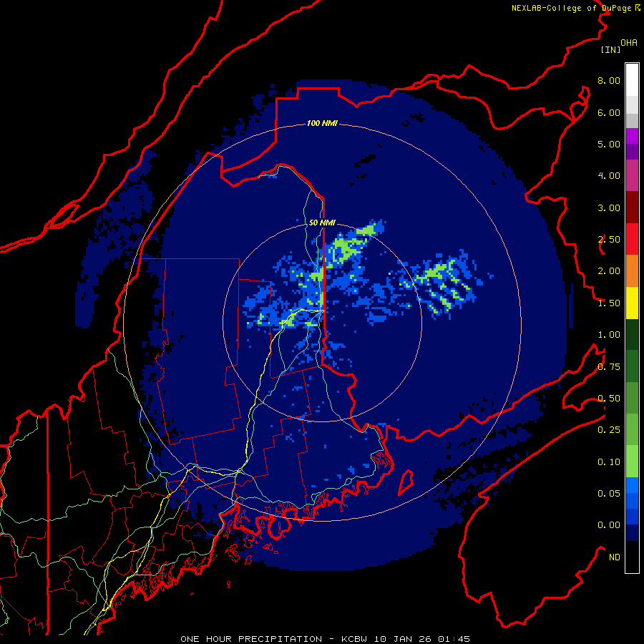Click the NEXLAB-College of DuPage credit text
The height and width of the screenshot is (644, 644).
pyautogui.click(x=572, y=8)
